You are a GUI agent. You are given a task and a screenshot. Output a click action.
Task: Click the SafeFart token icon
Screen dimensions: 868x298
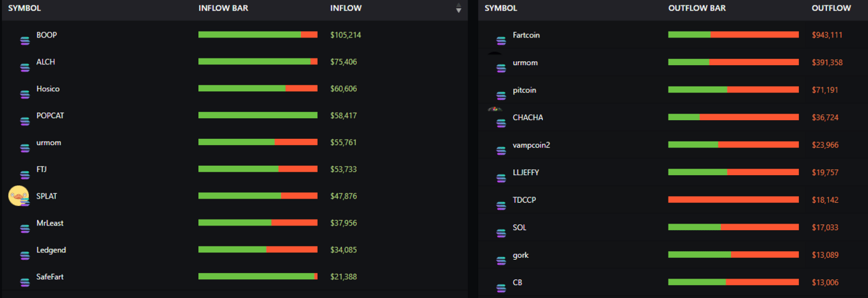pos(25,283)
